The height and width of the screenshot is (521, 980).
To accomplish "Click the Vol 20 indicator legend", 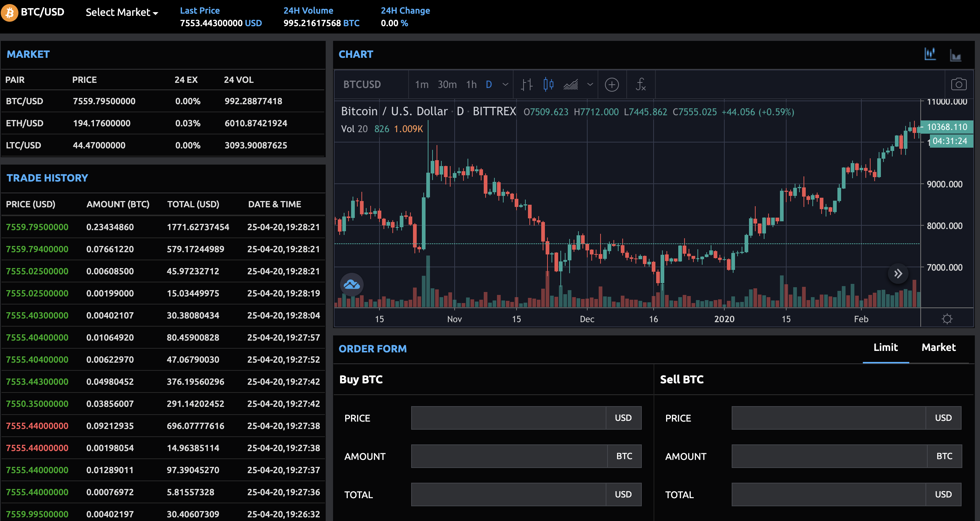I will (x=382, y=129).
